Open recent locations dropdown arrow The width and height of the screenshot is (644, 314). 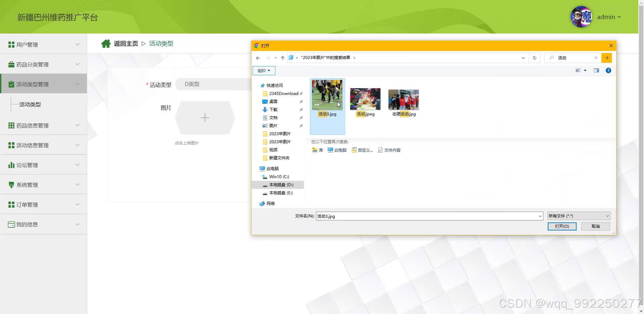[x=276, y=58]
